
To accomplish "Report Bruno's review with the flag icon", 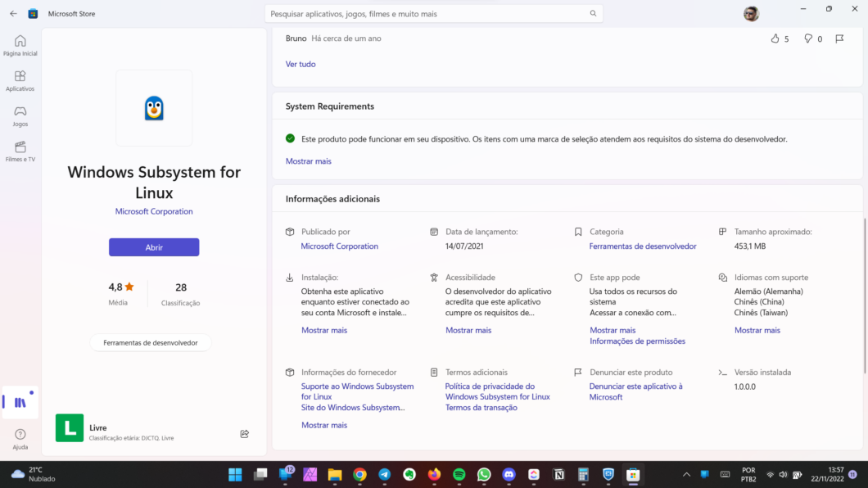I will pyautogui.click(x=839, y=38).
